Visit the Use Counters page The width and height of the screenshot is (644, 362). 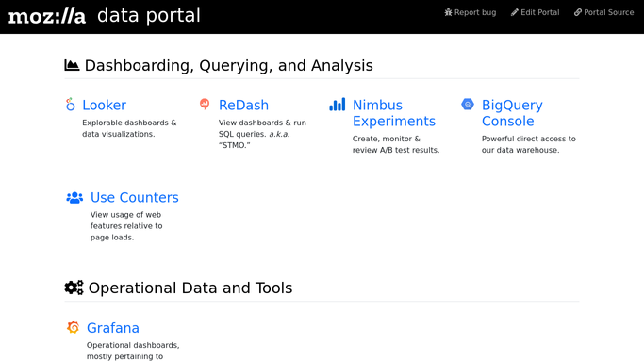tap(135, 197)
